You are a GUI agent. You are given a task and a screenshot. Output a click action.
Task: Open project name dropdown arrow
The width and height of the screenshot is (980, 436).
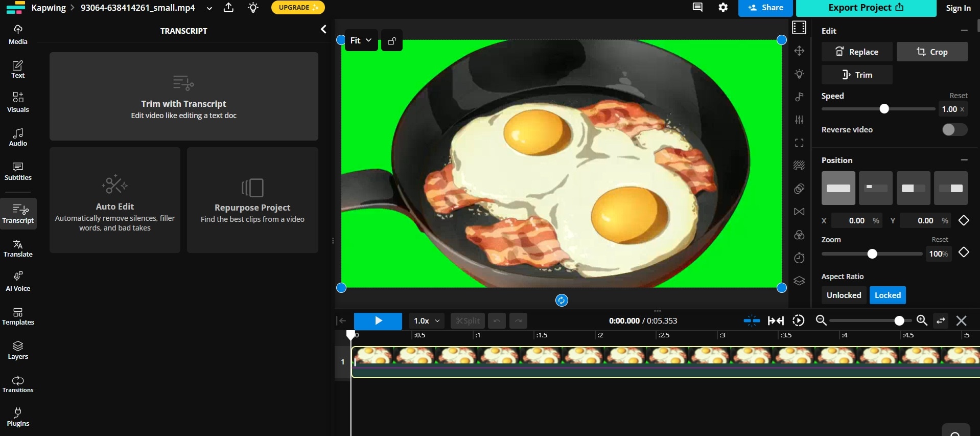209,8
